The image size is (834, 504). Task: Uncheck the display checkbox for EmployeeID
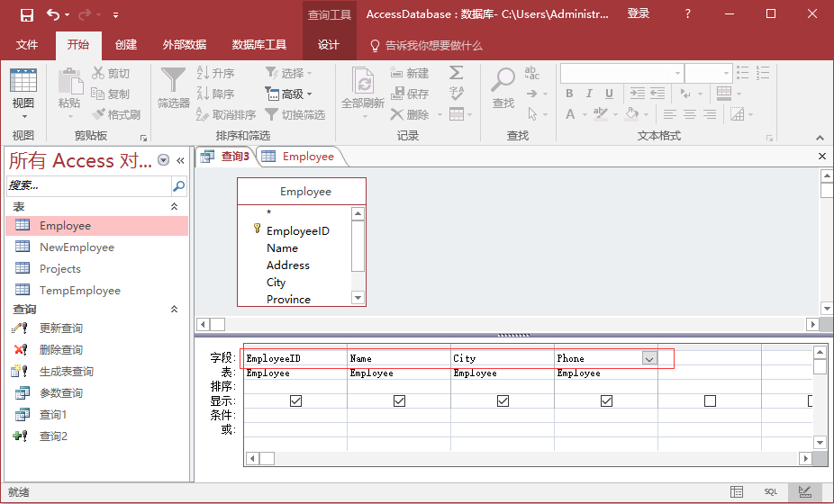pyautogui.click(x=295, y=401)
